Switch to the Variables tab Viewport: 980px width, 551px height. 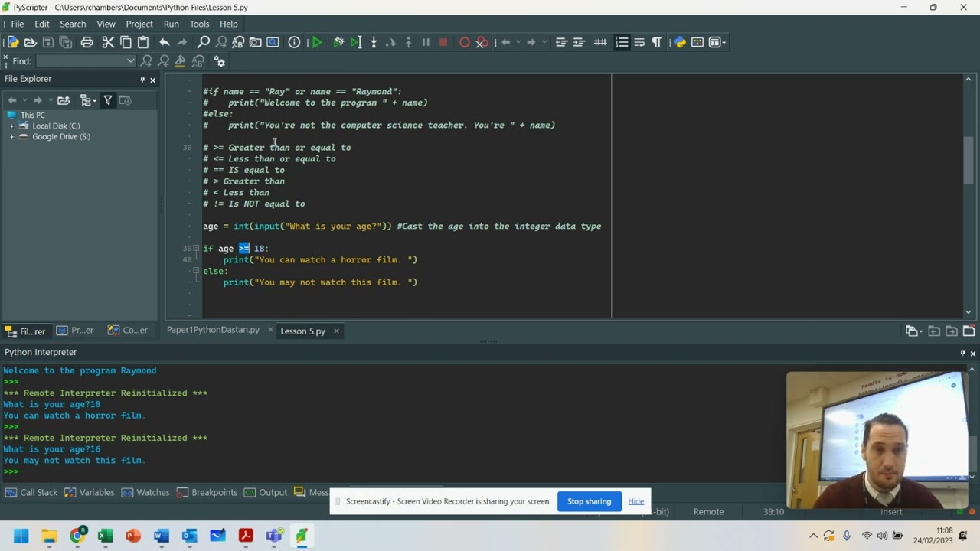tap(90, 492)
